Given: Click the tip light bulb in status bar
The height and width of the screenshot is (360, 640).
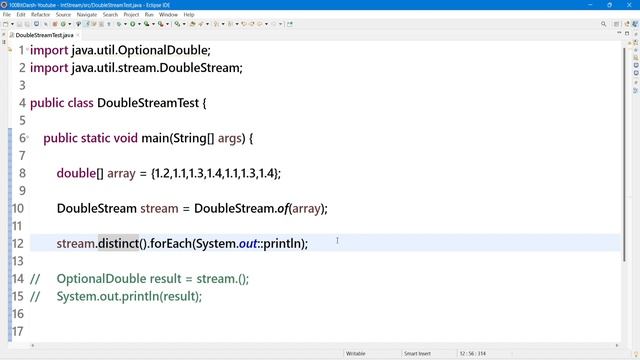Looking at the screenshot, I should coord(636,354).
